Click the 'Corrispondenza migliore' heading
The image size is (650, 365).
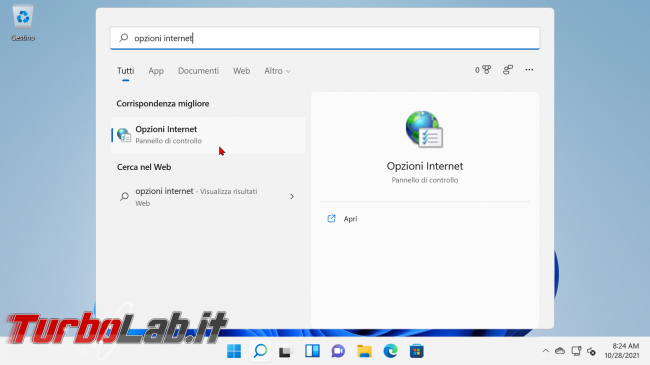tap(162, 104)
